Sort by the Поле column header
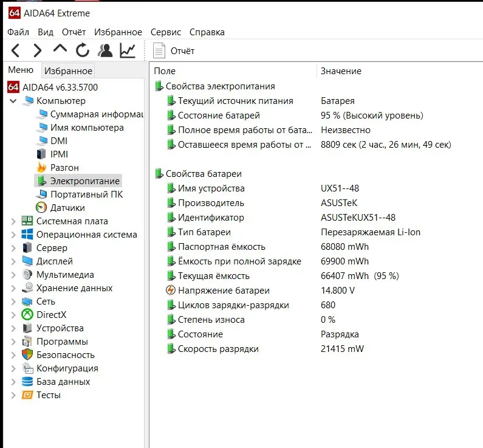The width and height of the screenshot is (483, 448). (165, 71)
